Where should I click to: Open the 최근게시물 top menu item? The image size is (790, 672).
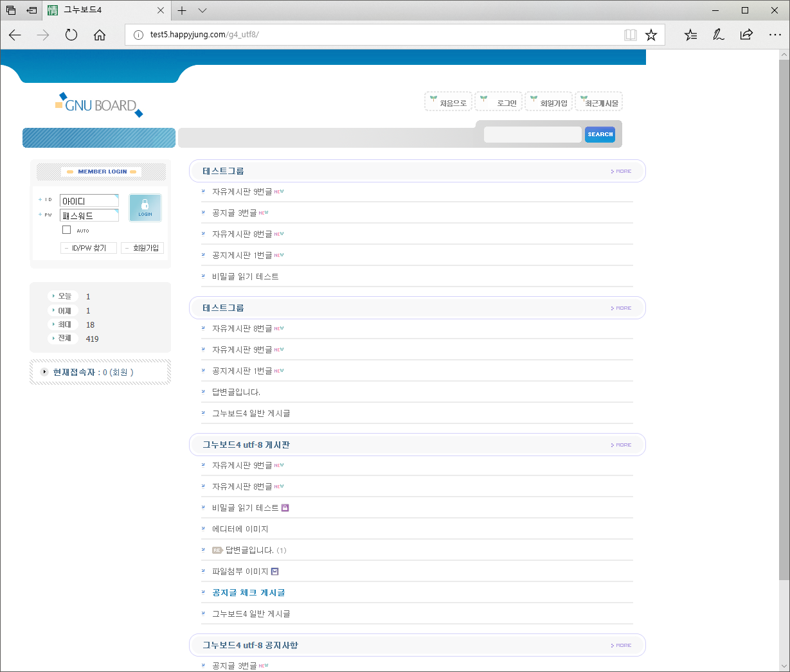[x=600, y=102]
